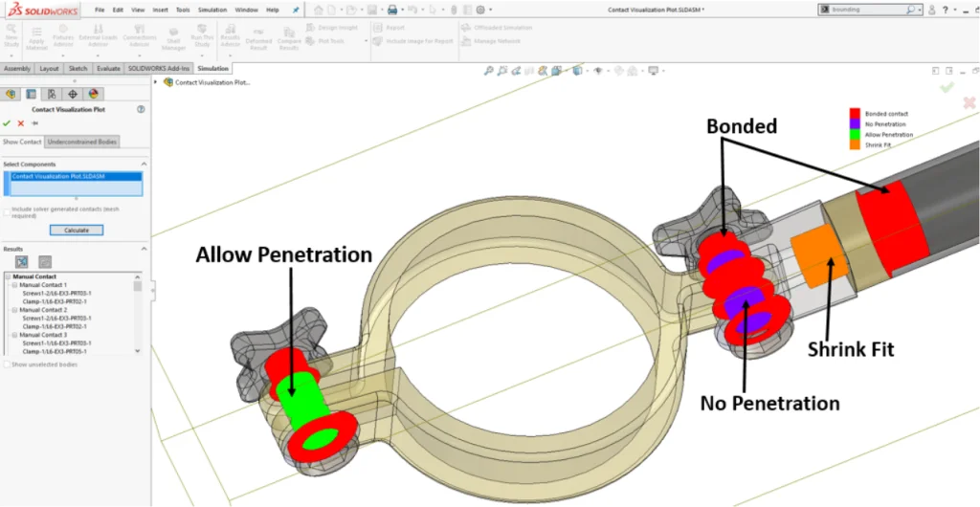Click the pushpin keep-visible icon in PropertyManager
The width and height of the screenshot is (980, 507).
[x=34, y=123]
